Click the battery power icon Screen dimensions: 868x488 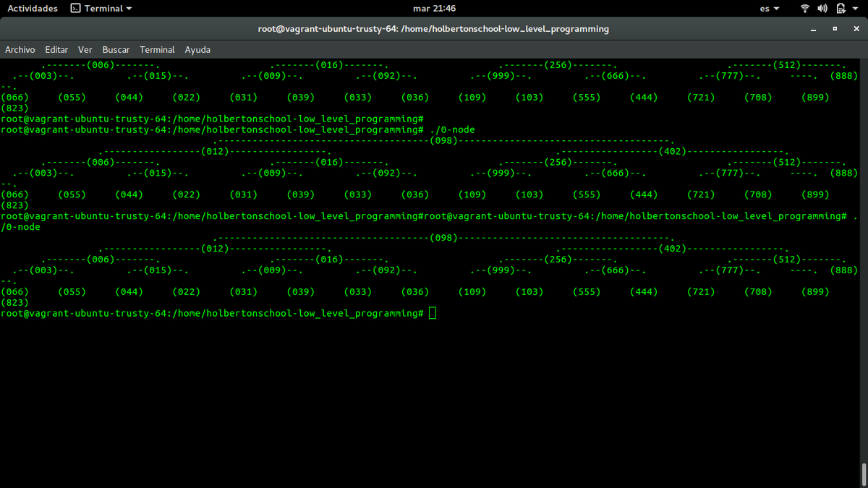[841, 9]
